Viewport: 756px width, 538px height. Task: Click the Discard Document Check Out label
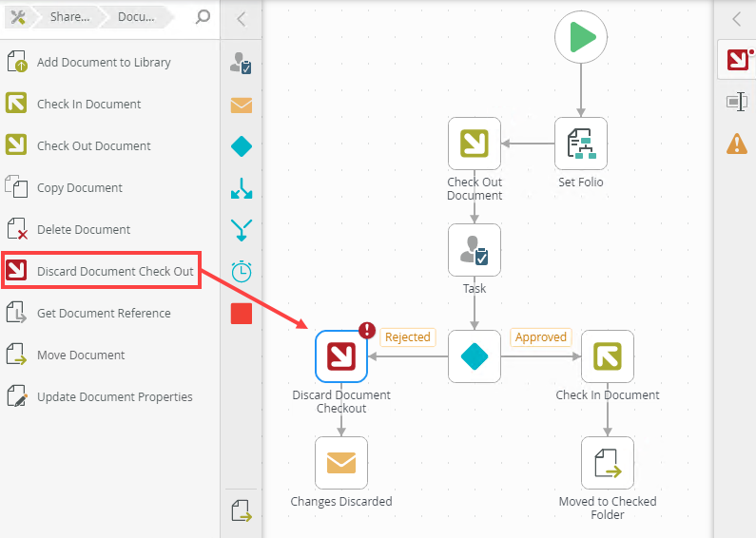point(115,272)
